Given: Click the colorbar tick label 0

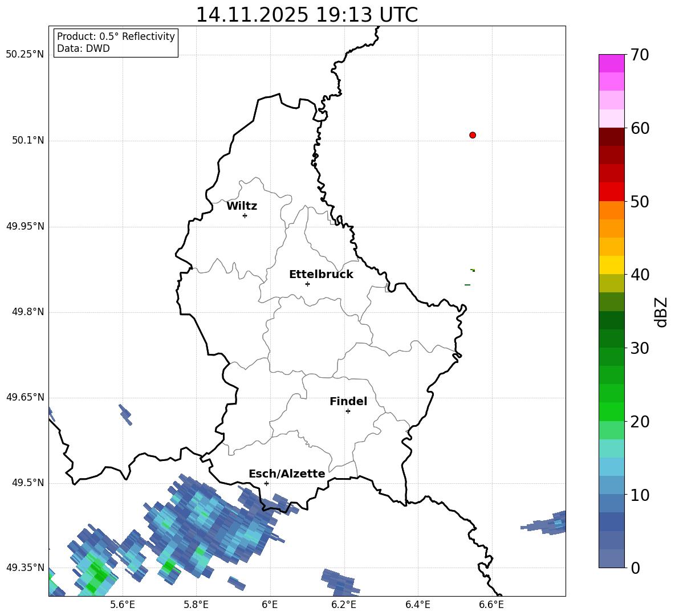Looking at the screenshot, I should (x=635, y=568).
